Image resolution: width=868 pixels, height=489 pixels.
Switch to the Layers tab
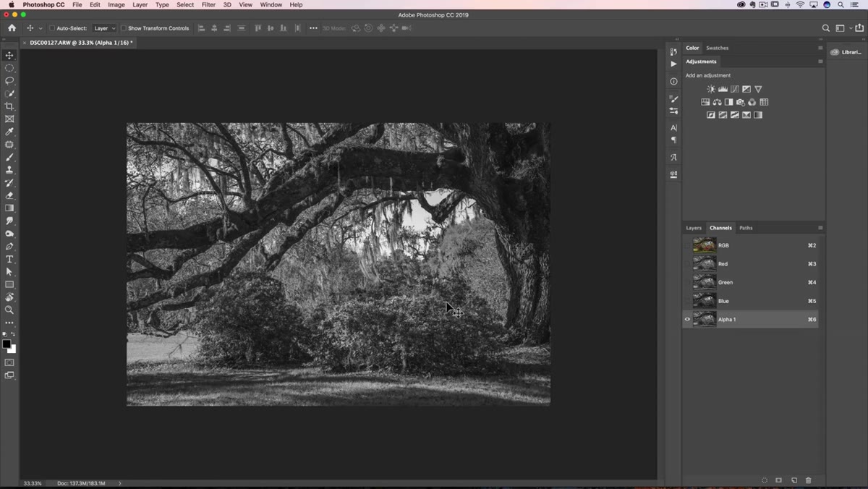(x=694, y=228)
